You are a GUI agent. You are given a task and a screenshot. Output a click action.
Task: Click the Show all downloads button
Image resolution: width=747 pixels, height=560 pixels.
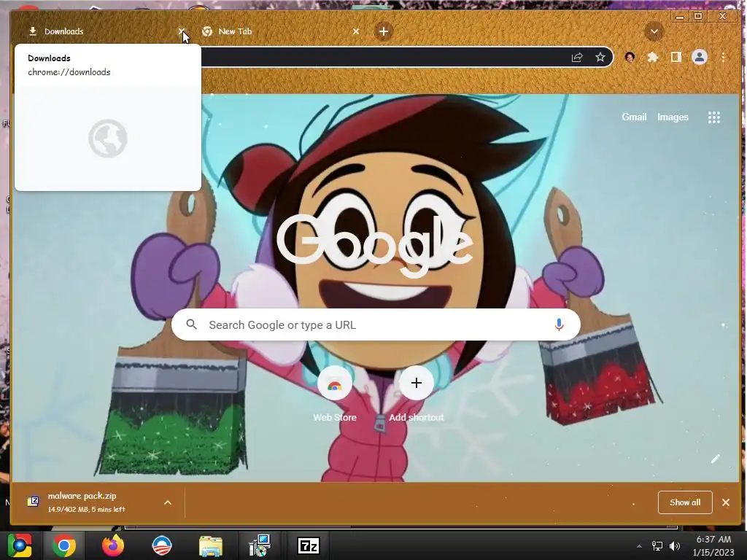tap(685, 502)
